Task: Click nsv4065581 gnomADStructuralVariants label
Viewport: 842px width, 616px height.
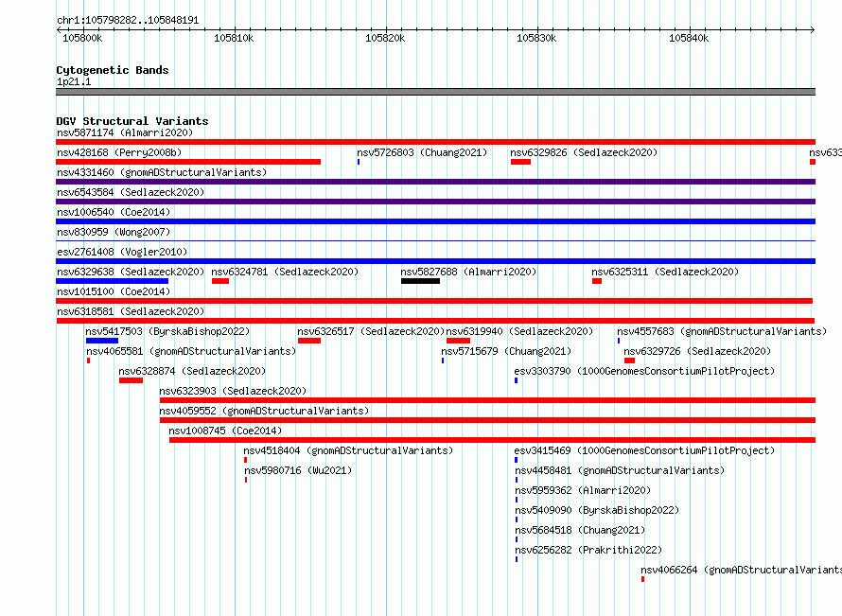Action: pos(191,351)
